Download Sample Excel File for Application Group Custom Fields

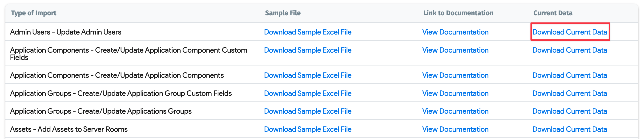point(308,93)
